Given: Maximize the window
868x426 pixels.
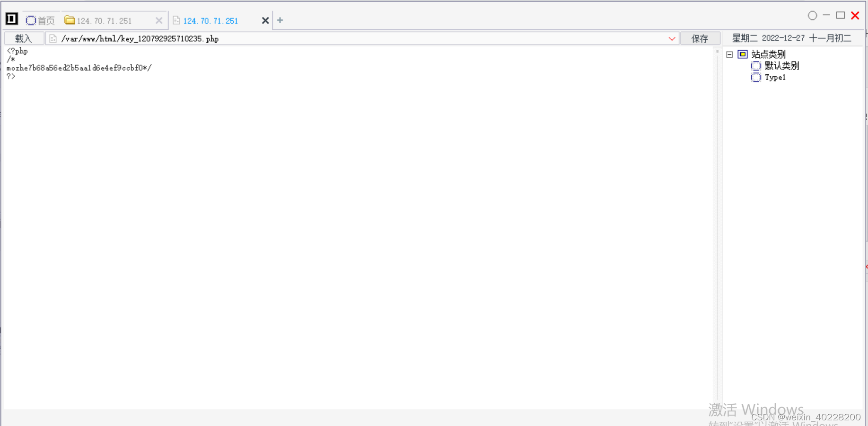Looking at the screenshot, I should [841, 15].
